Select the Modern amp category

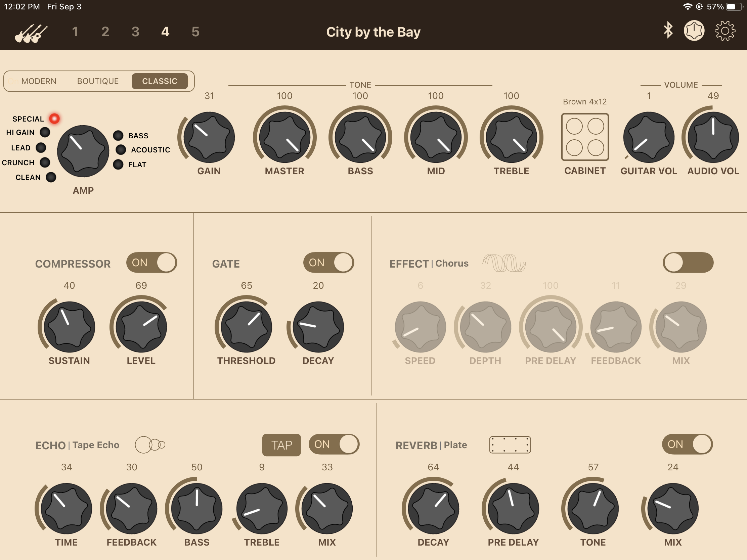click(x=39, y=81)
